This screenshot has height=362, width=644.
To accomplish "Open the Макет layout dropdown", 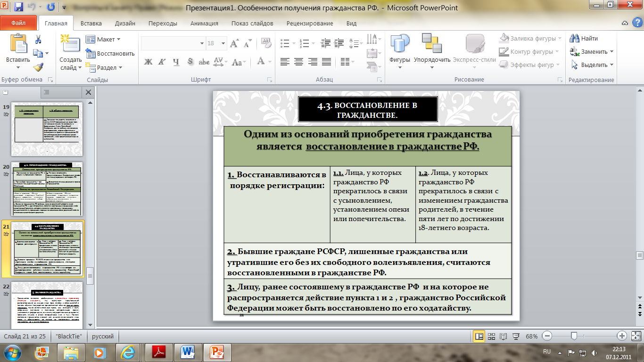I will point(104,40).
